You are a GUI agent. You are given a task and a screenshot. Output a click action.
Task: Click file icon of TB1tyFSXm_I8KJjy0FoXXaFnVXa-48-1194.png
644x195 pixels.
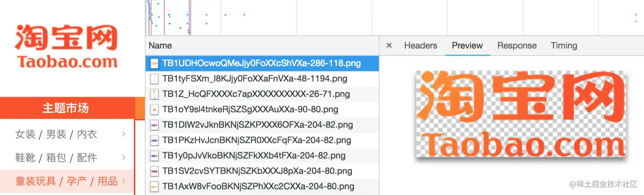(154, 79)
